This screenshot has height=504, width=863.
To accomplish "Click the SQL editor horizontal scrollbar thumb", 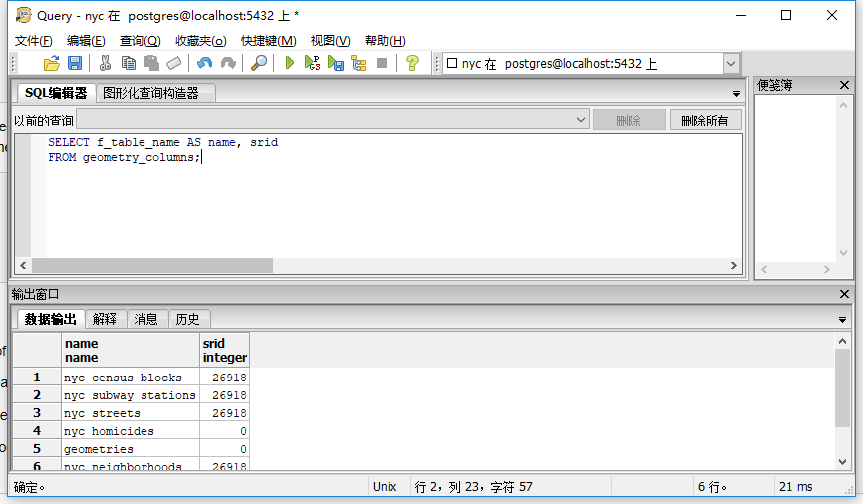I will pos(152,265).
